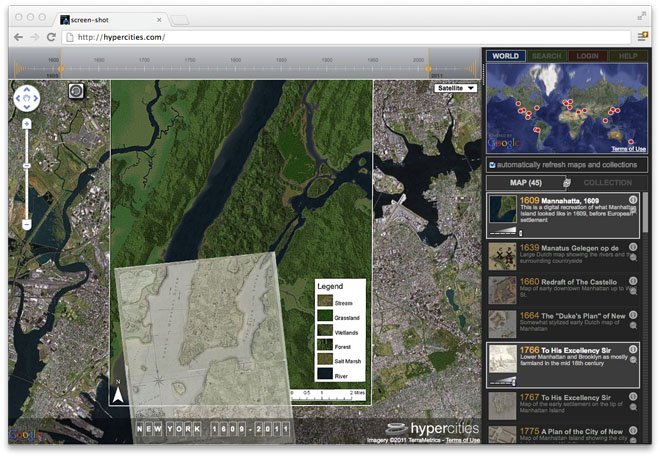Open info for Mannahatta 1609 map
This screenshot has height=457, width=660.
point(633,199)
